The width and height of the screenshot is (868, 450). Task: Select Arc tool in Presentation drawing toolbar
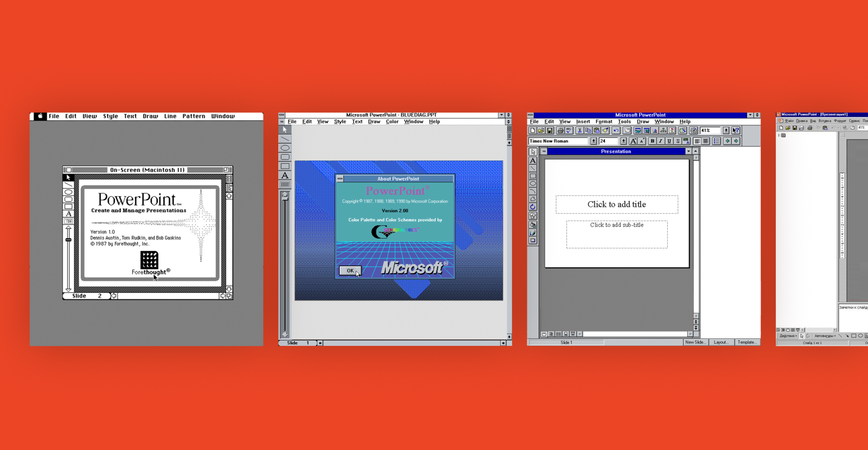point(533,191)
